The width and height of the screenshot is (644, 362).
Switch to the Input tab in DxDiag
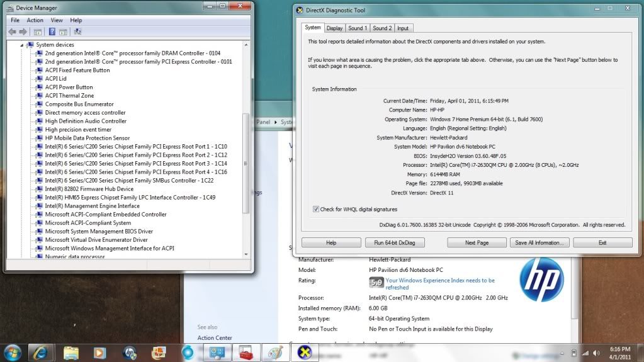pos(403,28)
